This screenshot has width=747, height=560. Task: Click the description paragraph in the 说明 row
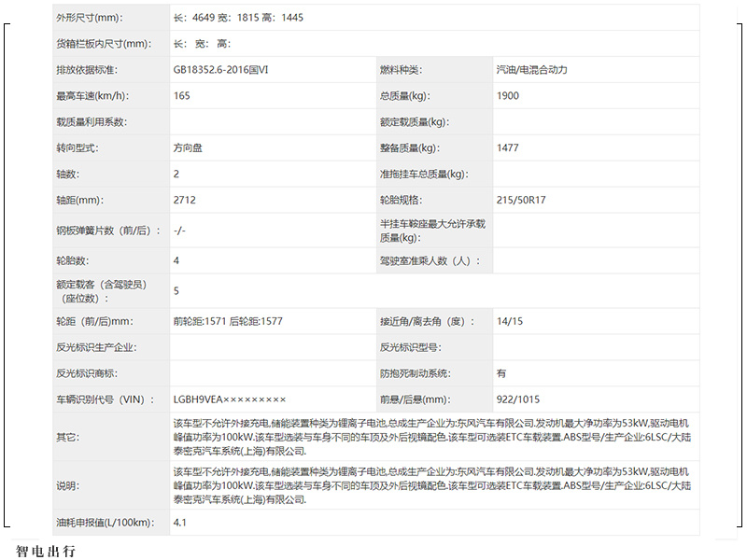tap(432, 485)
